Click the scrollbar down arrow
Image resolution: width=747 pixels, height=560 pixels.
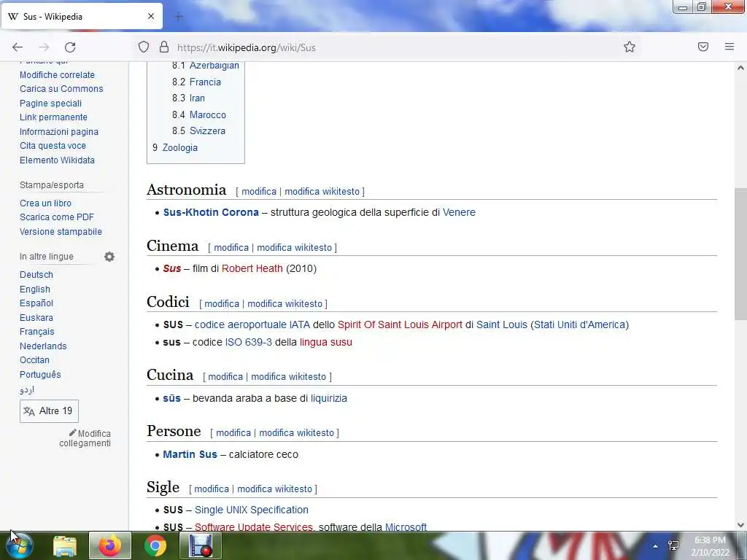[x=740, y=525]
